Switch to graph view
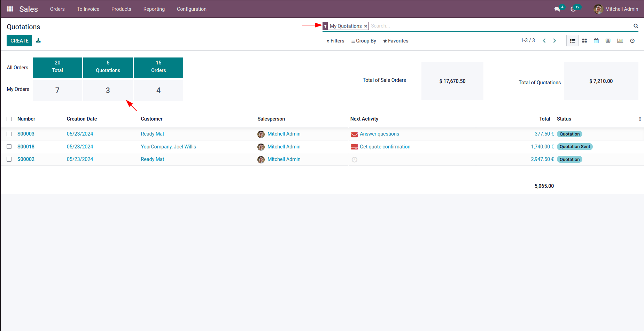The width and height of the screenshot is (644, 331). pos(620,41)
